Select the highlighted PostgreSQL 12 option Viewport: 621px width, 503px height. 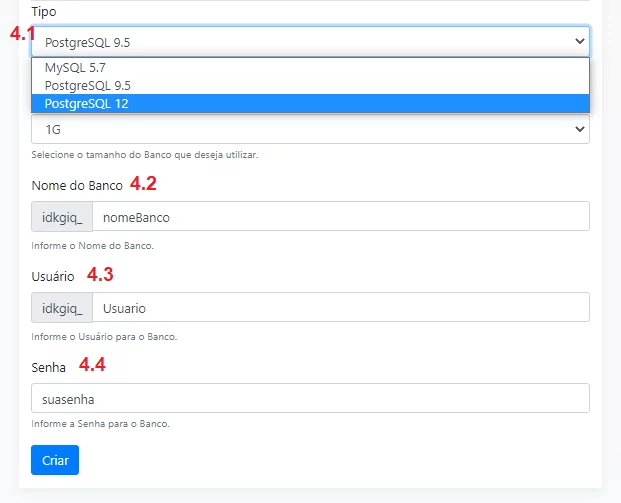pyautogui.click(x=310, y=103)
